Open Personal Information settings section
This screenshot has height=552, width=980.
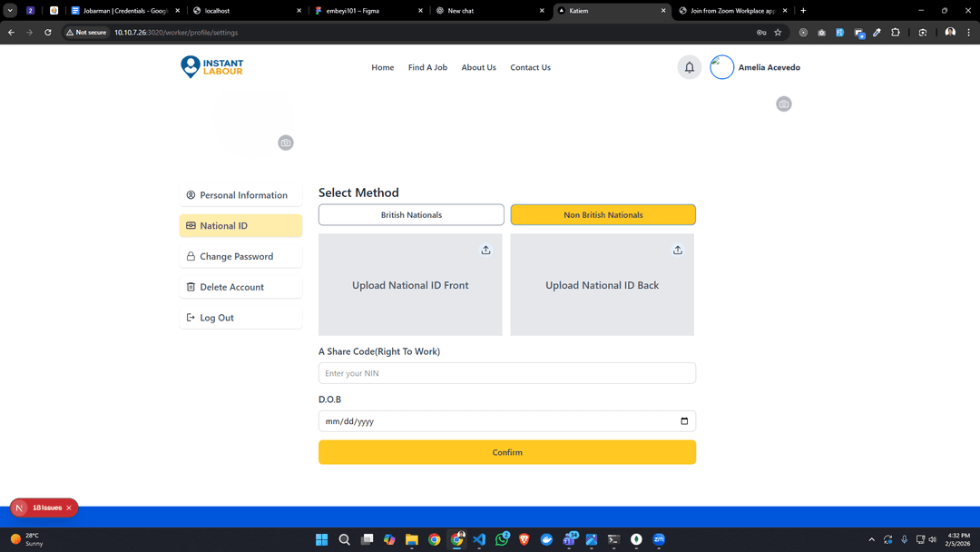pyautogui.click(x=240, y=195)
